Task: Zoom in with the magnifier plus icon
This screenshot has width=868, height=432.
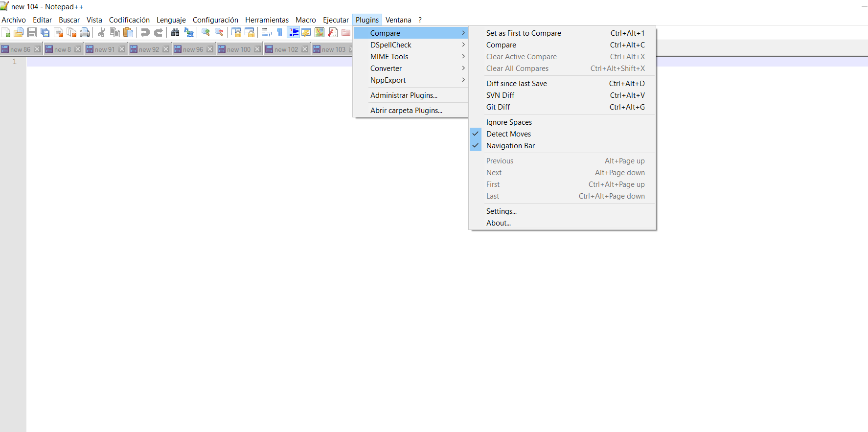Action: [206, 33]
